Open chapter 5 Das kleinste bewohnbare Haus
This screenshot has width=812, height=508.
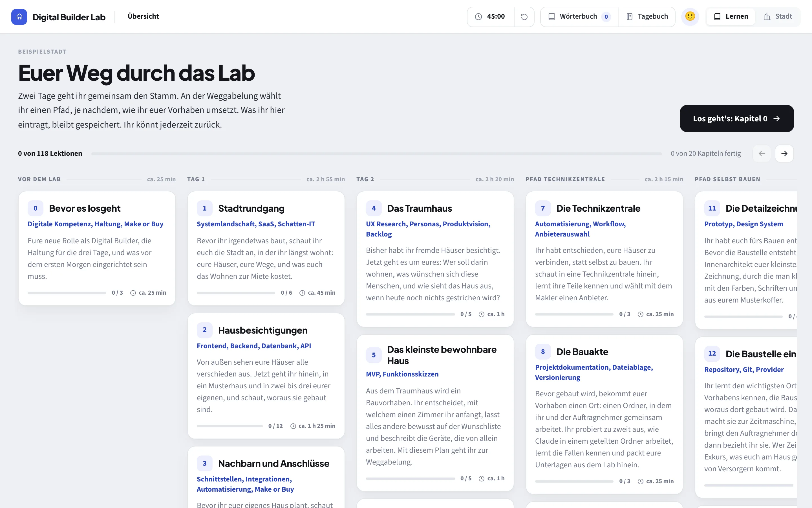(435, 413)
